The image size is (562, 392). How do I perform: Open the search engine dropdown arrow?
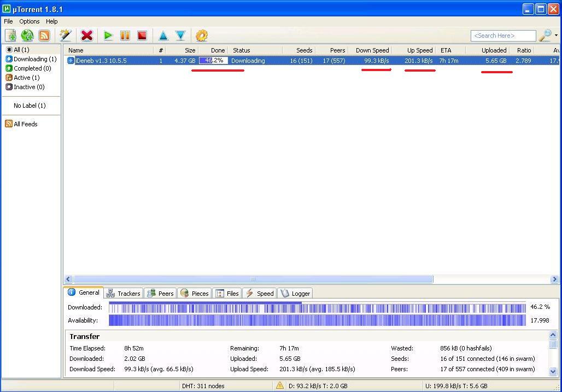pos(557,35)
